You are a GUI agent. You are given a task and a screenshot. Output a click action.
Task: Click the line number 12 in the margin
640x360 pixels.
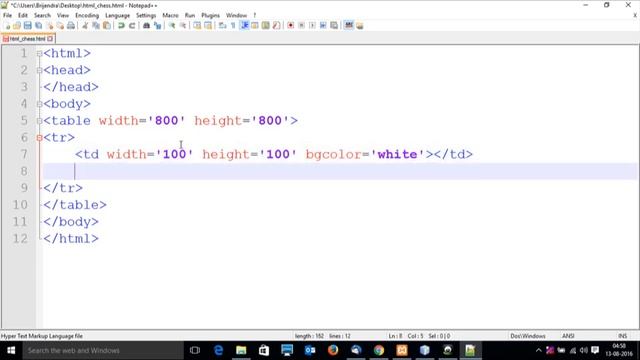(x=20, y=238)
